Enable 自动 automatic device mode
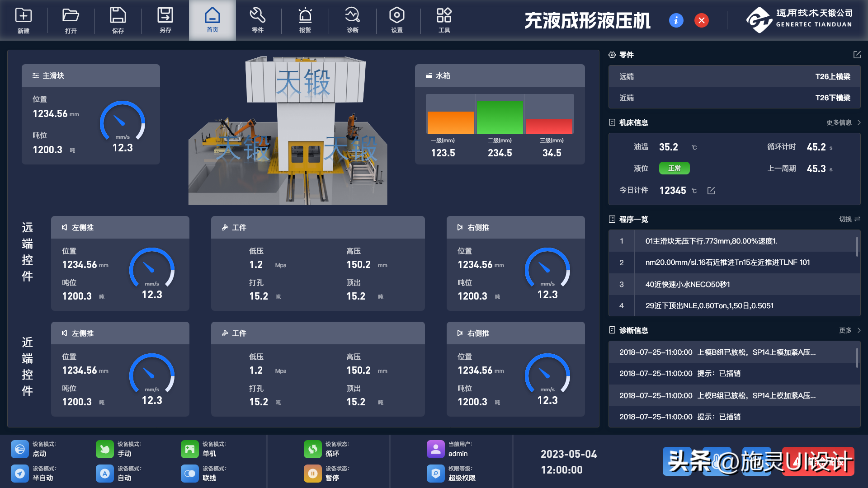This screenshot has width=868, height=488. coord(105,474)
